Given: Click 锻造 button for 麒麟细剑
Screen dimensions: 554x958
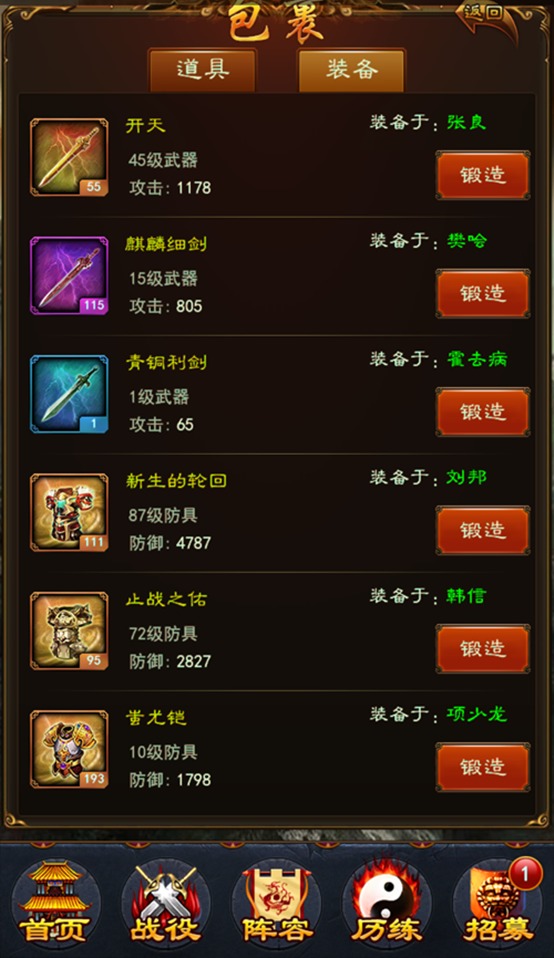Looking at the screenshot, I should (483, 294).
